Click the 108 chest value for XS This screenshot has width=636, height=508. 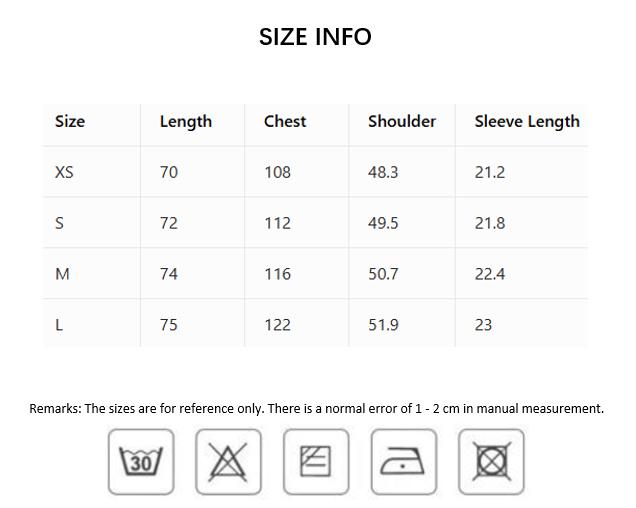click(277, 172)
